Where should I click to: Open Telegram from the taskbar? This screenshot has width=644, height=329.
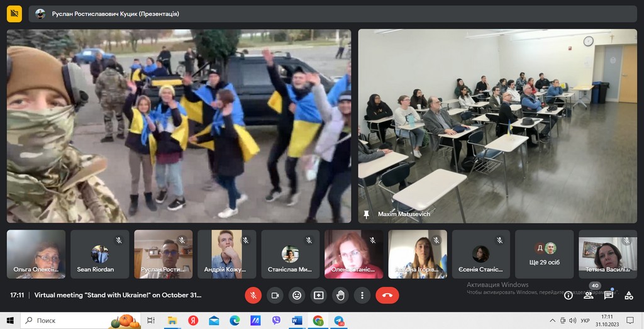pos(339,320)
